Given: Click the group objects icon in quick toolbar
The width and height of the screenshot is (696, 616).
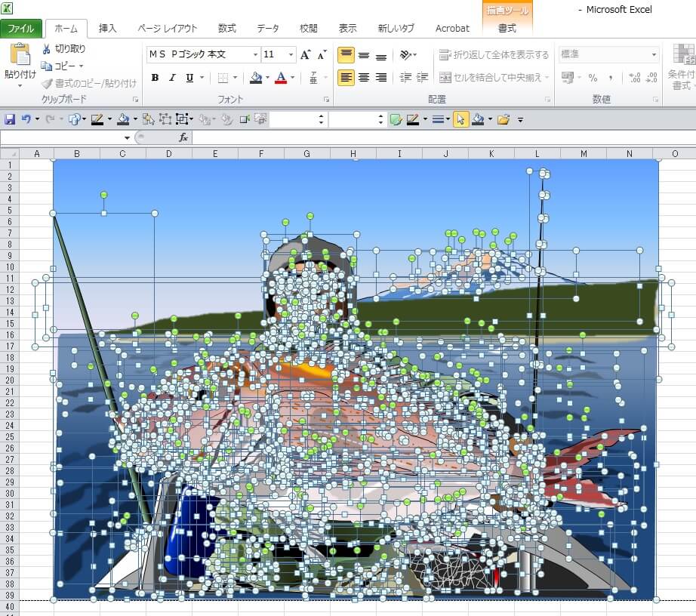Looking at the screenshot, I should 182,119.
